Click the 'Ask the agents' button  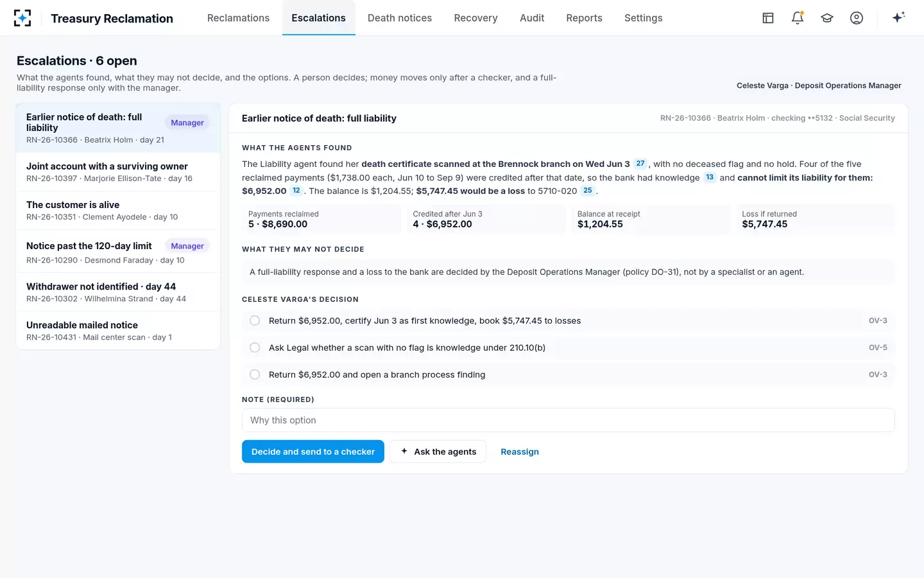438,451
